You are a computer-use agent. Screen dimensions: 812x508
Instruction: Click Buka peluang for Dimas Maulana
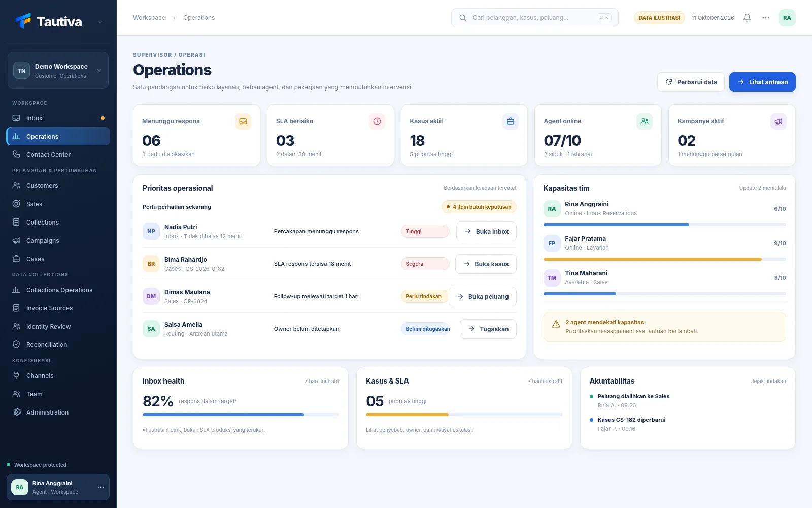click(x=483, y=296)
